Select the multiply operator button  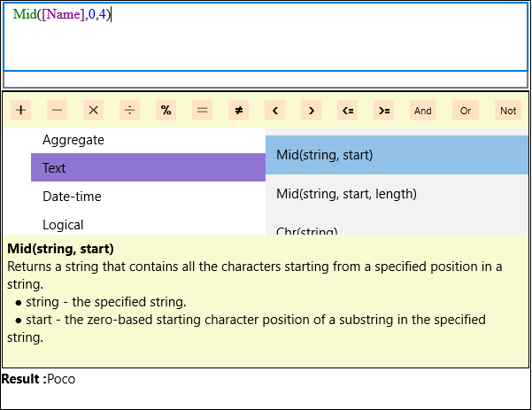(x=93, y=111)
